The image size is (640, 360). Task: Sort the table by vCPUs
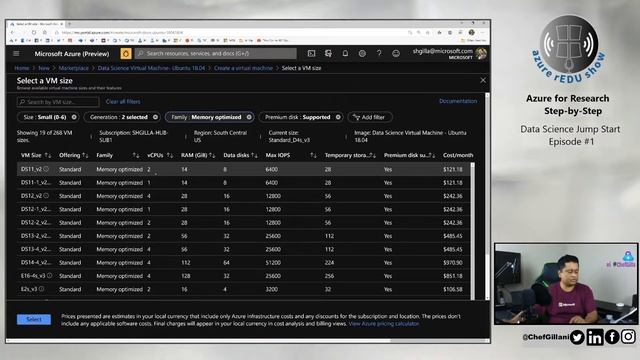[x=160, y=156]
